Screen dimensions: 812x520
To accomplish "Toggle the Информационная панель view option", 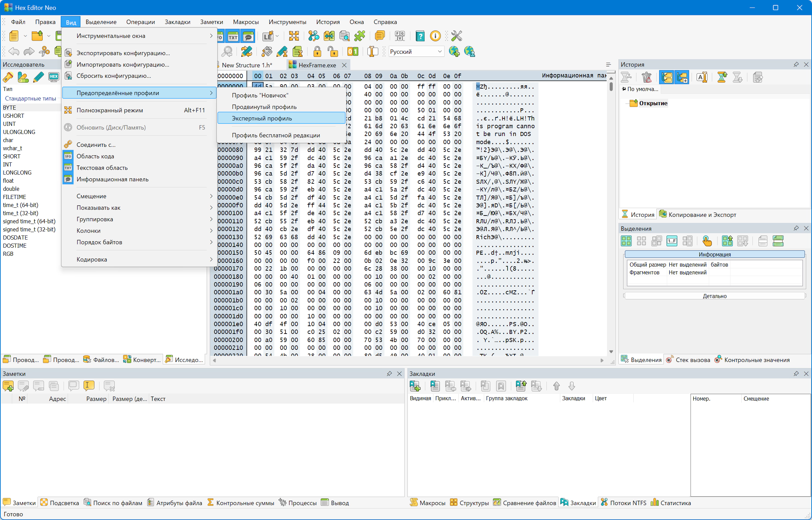I will (x=112, y=179).
